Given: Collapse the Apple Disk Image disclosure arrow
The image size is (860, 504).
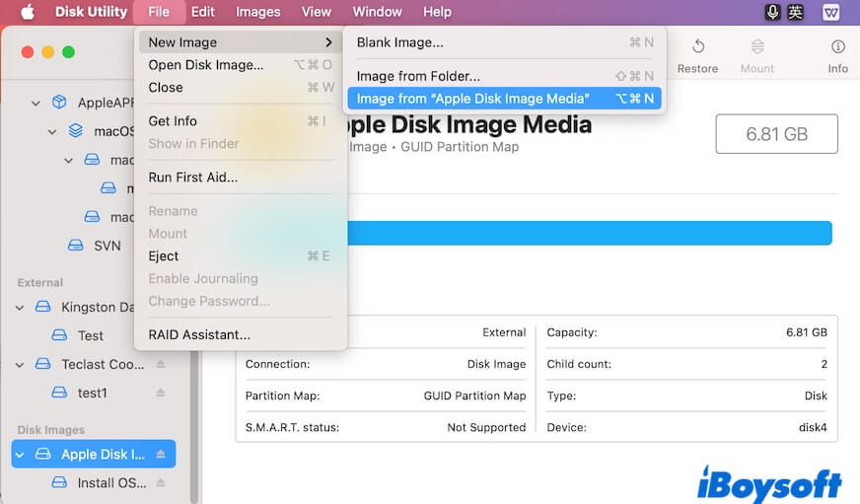Looking at the screenshot, I should point(21,455).
